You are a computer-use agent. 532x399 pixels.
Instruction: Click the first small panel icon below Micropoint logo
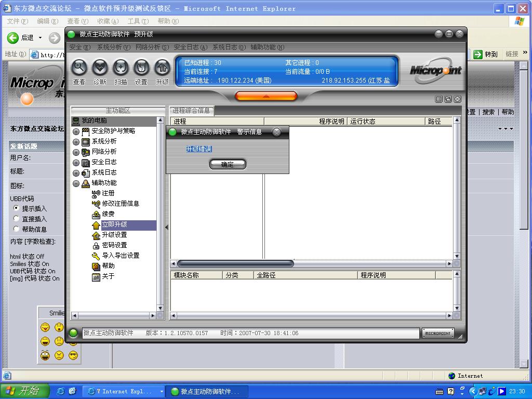coord(438,99)
